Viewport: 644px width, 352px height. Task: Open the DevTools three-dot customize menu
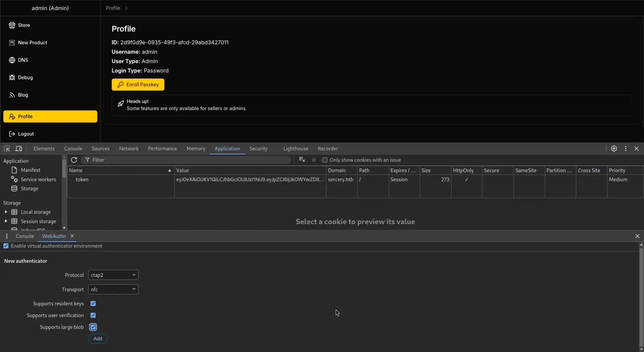coord(625,148)
